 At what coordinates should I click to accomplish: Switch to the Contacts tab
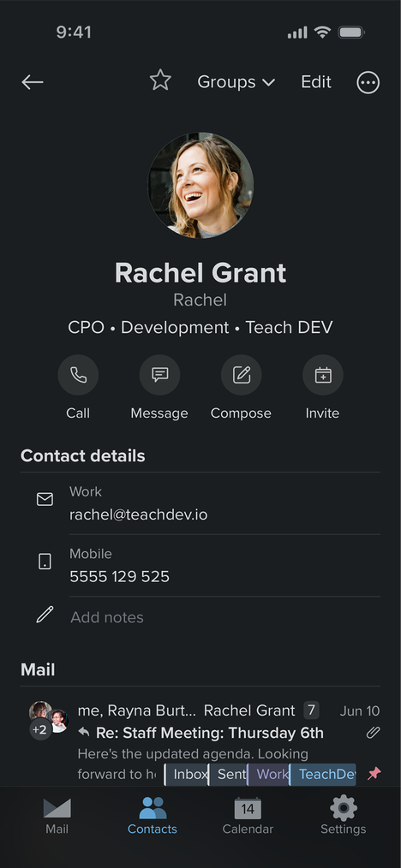pyautogui.click(x=153, y=816)
